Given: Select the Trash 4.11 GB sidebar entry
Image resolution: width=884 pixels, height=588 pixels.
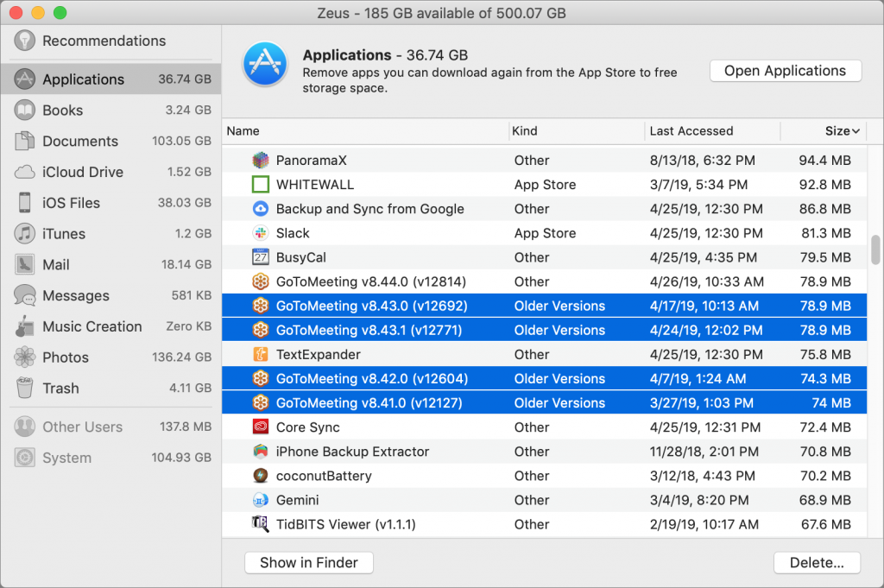Looking at the screenshot, I should click(110, 388).
